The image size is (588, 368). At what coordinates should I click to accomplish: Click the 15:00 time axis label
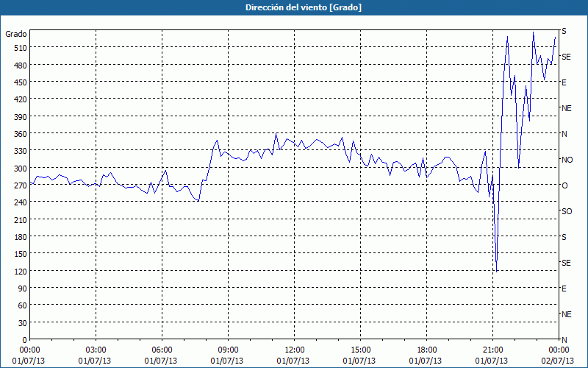click(x=360, y=350)
